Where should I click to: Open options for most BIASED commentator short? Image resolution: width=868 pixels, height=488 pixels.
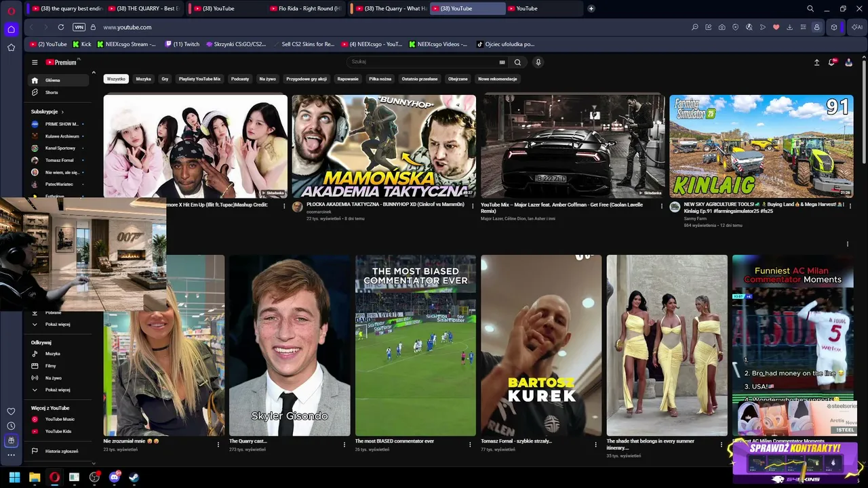pos(470,445)
